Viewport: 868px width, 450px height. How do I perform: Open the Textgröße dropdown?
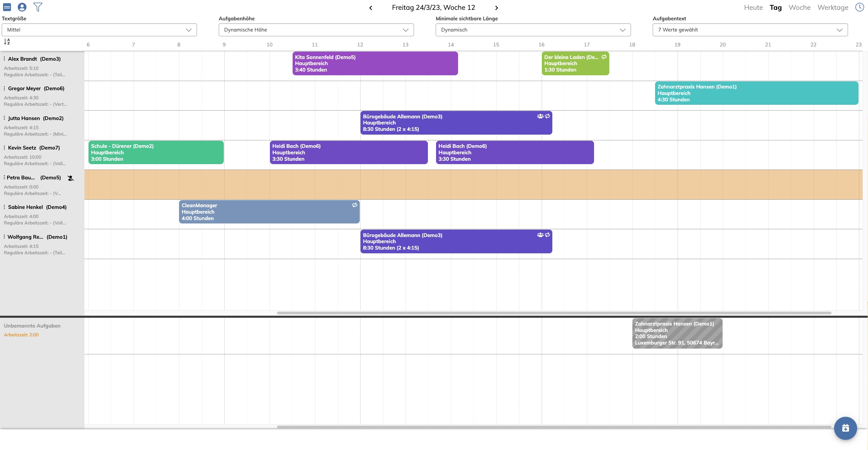[x=99, y=30]
